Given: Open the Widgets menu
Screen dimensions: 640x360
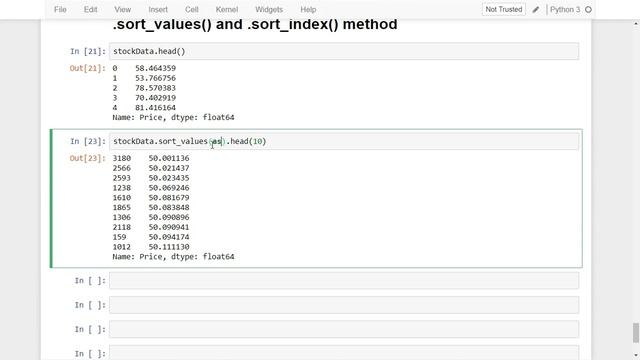Looking at the screenshot, I should click(x=269, y=9).
